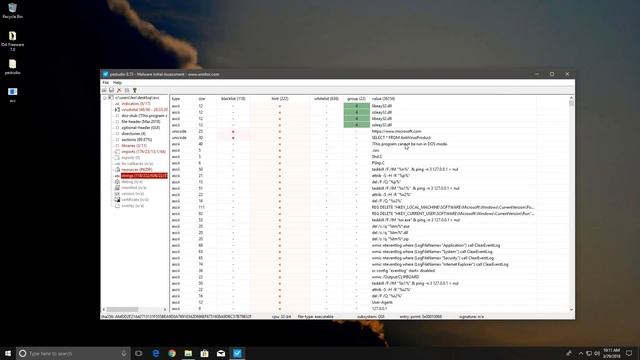Screen dimensions: 640x360
Task: Select the User-Agent string row
Action: point(369,302)
